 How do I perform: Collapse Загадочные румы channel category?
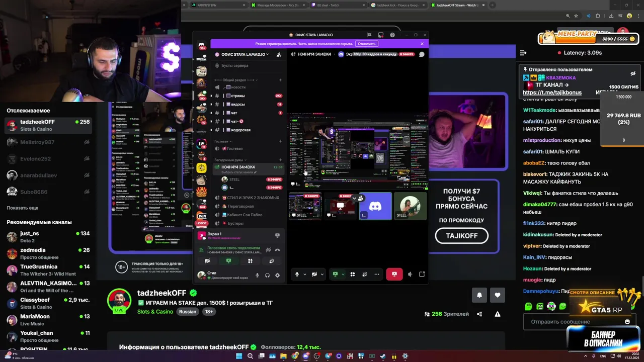tap(231, 160)
